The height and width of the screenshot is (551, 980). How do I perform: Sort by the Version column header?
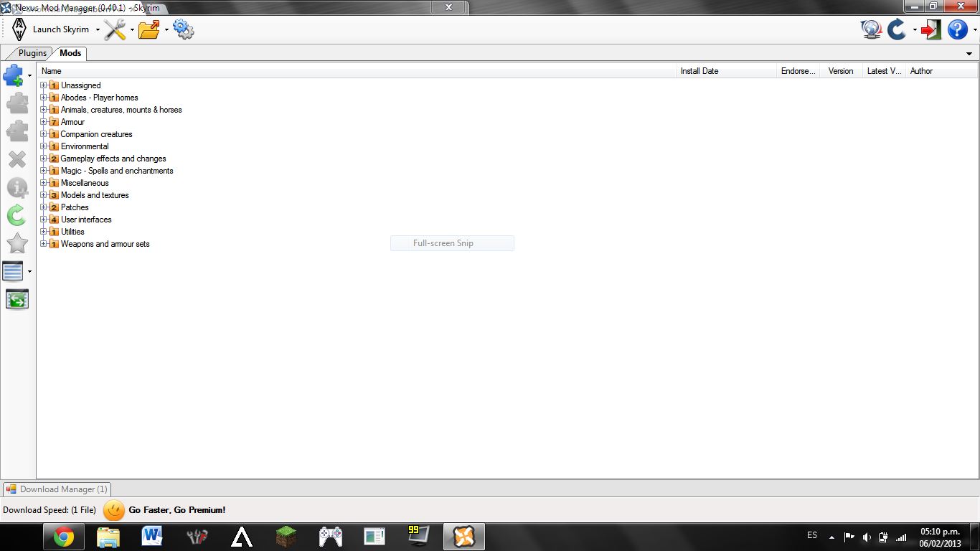(x=841, y=71)
